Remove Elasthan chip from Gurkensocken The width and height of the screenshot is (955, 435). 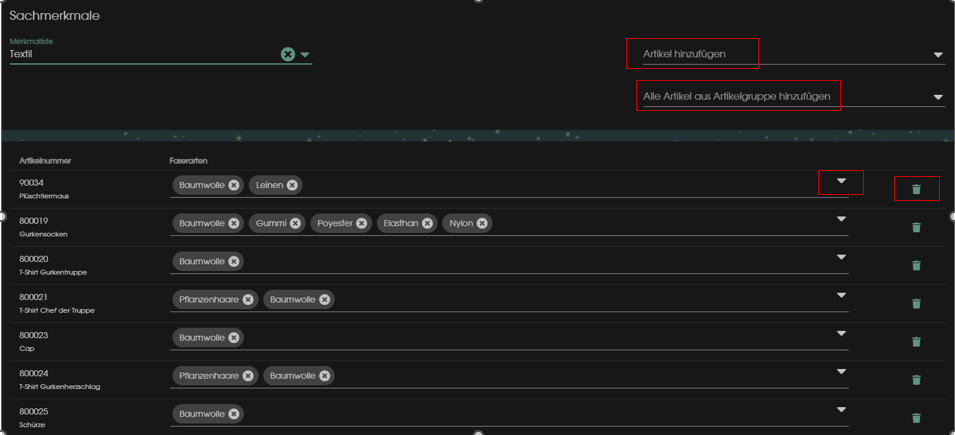click(428, 223)
